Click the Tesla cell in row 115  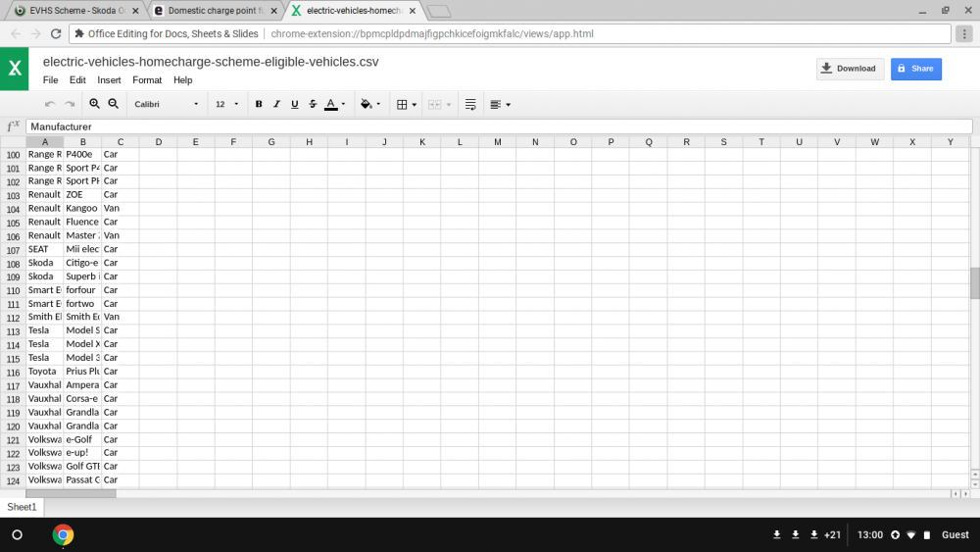tap(45, 358)
